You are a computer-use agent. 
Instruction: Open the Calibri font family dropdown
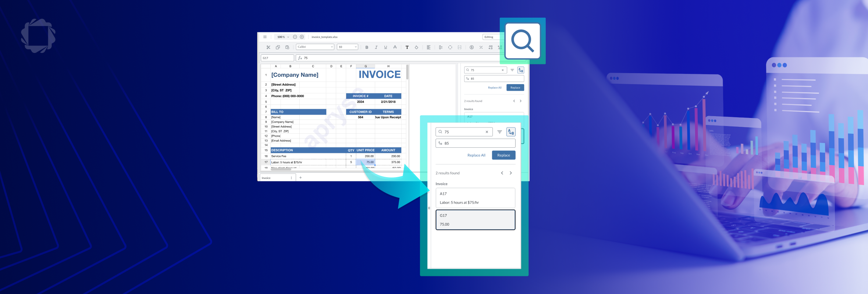click(x=315, y=47)
